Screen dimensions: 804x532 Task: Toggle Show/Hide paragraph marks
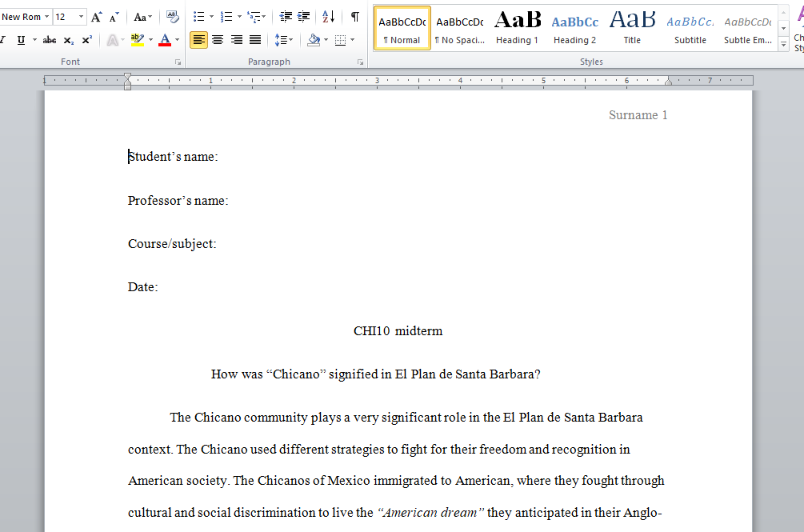[355, 17]
